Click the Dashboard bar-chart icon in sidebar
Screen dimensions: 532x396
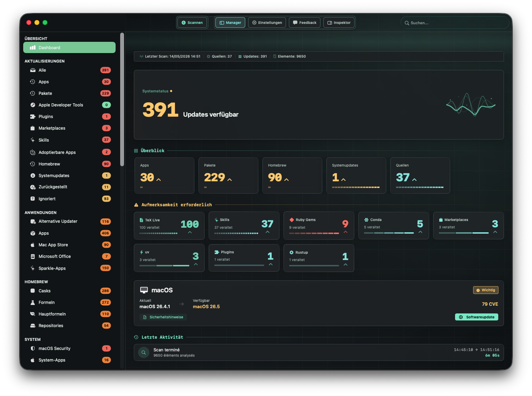pos(33,48)
